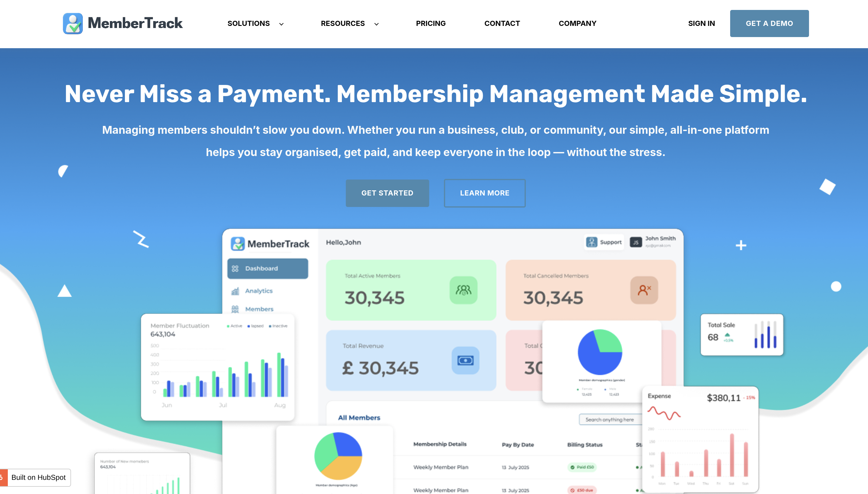This screenshot has height=494, width=868.
Task: Click the Support label
Action: [610, 242]
